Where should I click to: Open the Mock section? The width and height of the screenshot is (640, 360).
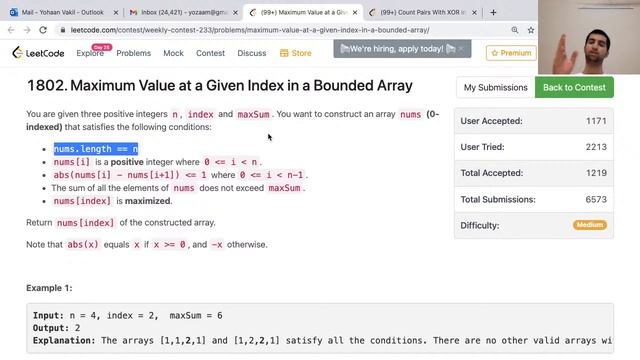pyautogui.click(x=173, y=53)
